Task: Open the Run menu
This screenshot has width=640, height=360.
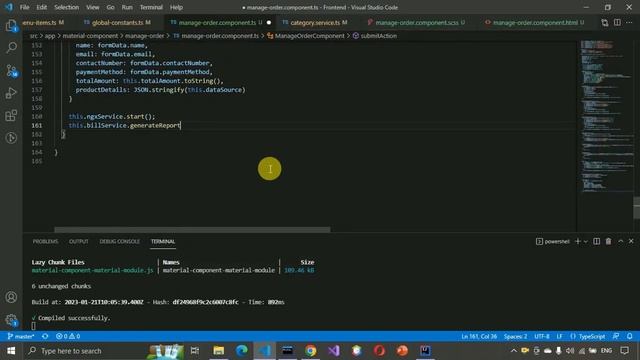Action: tap(127, 7)
